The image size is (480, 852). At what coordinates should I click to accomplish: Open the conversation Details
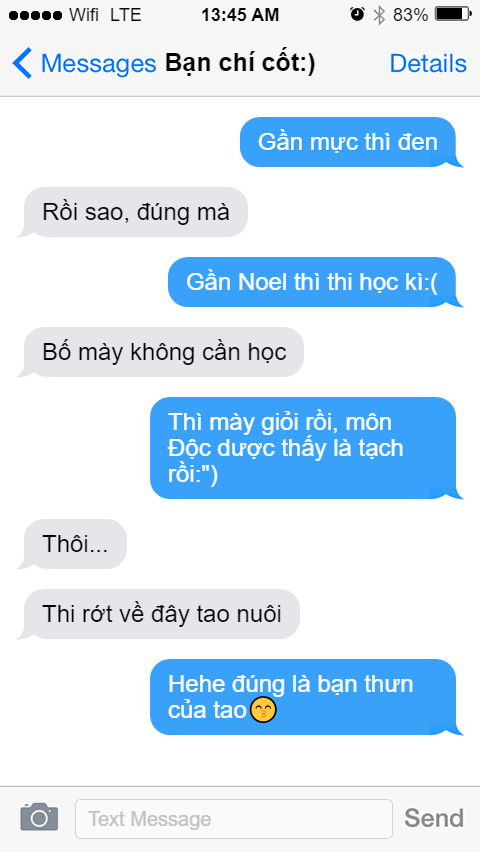428,64
